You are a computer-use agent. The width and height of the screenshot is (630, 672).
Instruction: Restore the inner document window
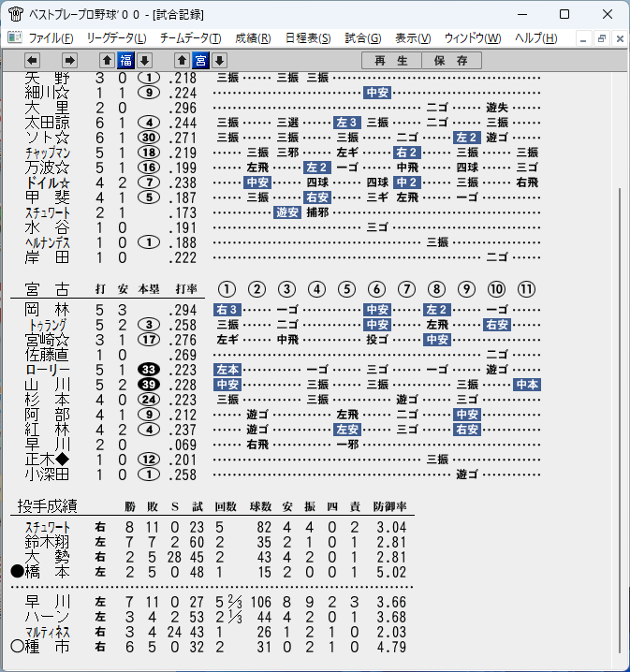602,39
